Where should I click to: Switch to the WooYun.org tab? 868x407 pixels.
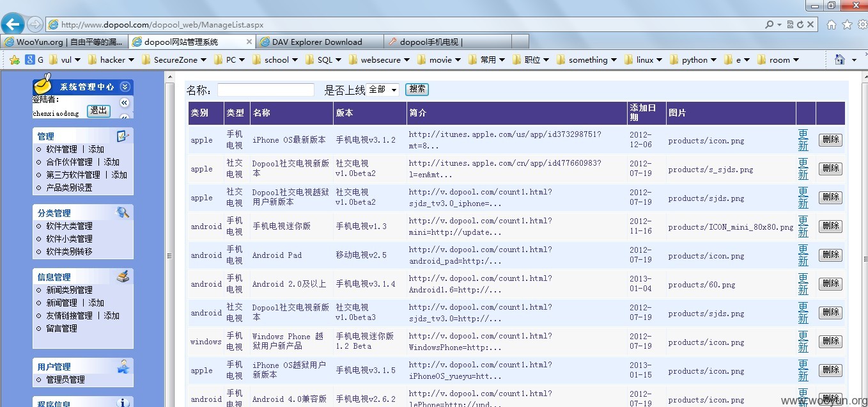64,42
